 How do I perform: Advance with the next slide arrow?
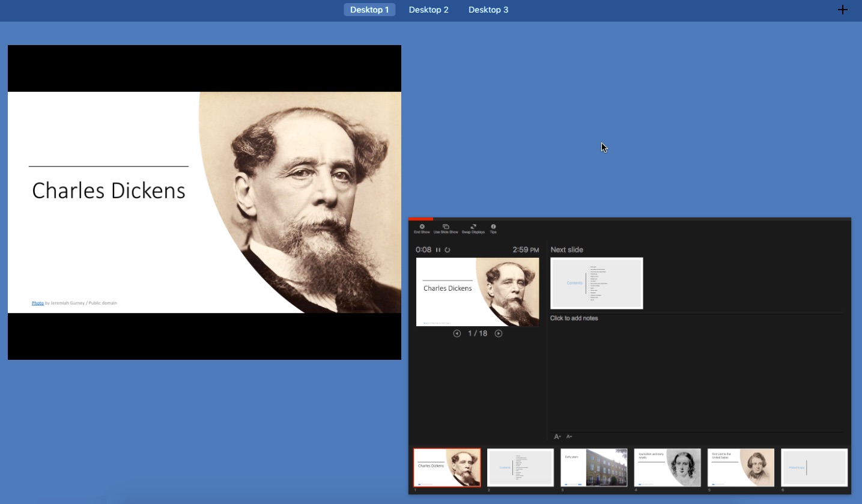click(499, 333)
